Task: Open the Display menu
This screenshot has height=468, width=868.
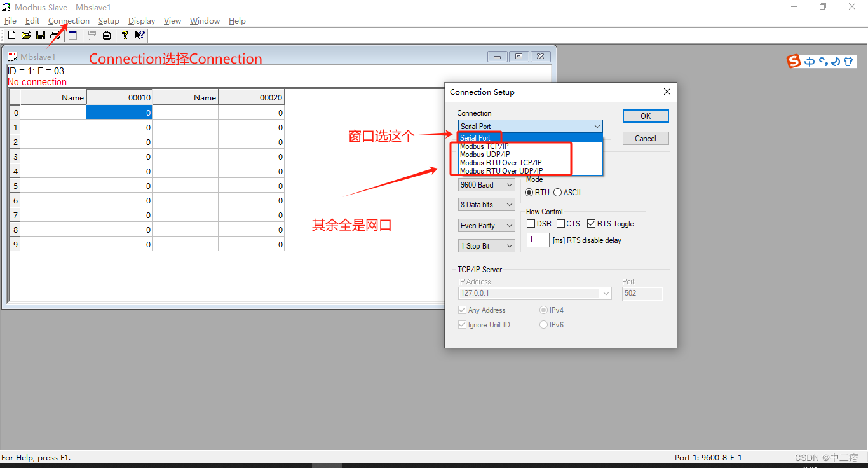Action: [142, 21]
